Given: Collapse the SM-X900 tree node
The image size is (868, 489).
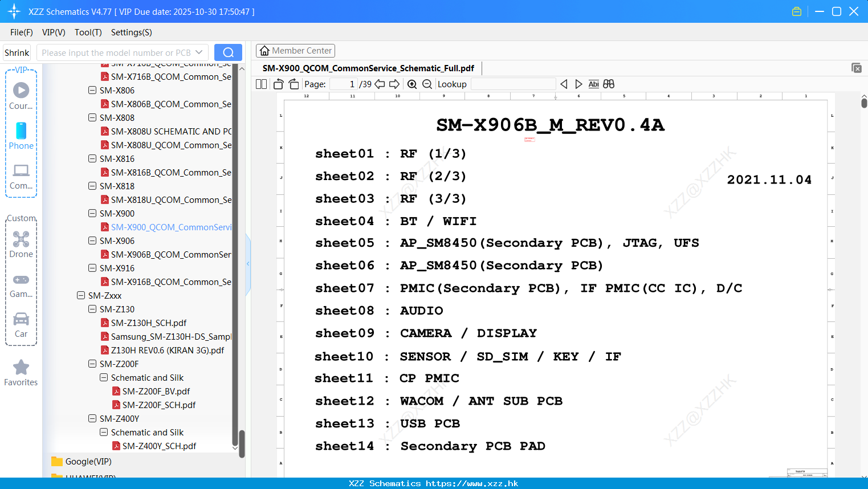Looking at the screenshot, I should click(x=92, y=213).
